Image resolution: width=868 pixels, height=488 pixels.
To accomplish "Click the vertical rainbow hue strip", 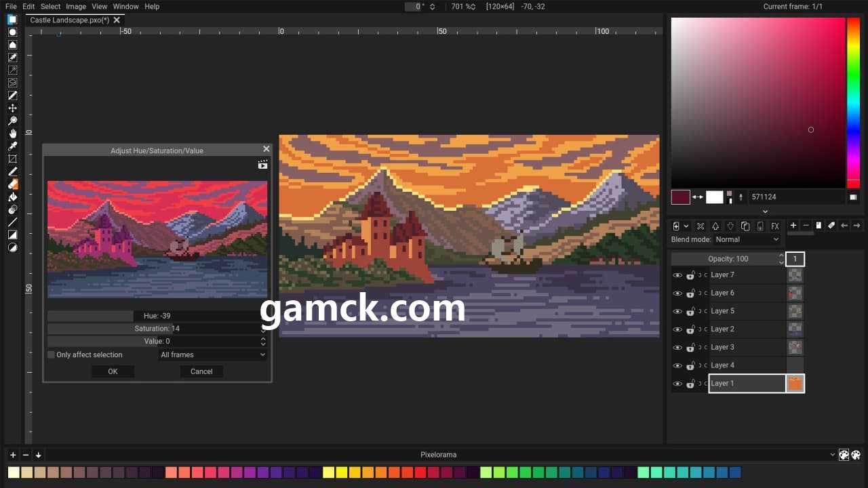I will (x=853, y=103).
